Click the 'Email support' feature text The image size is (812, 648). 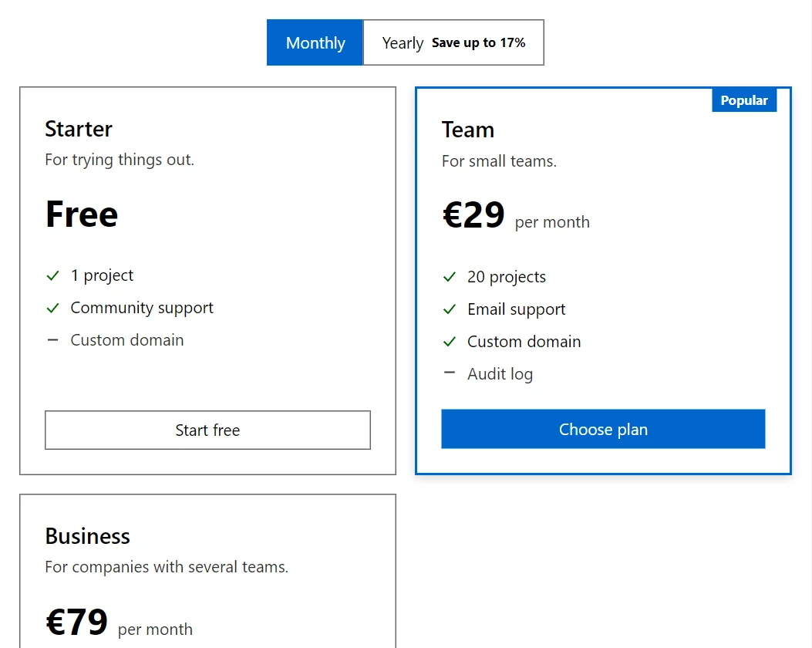pyautogui.click(x=517, y=309)
